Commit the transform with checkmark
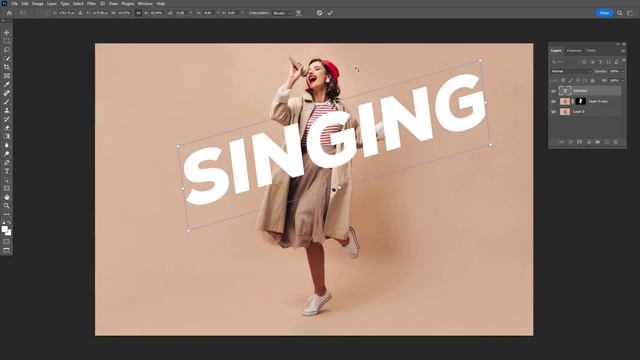 [330, 13]
